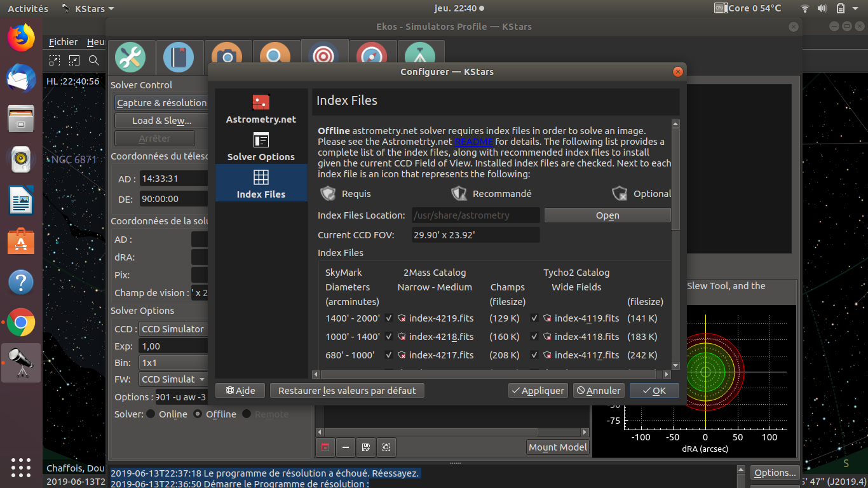This screenshot has height=488, width=868.
Task: Click the Options... button in Ekos log area
Action: 775,473
